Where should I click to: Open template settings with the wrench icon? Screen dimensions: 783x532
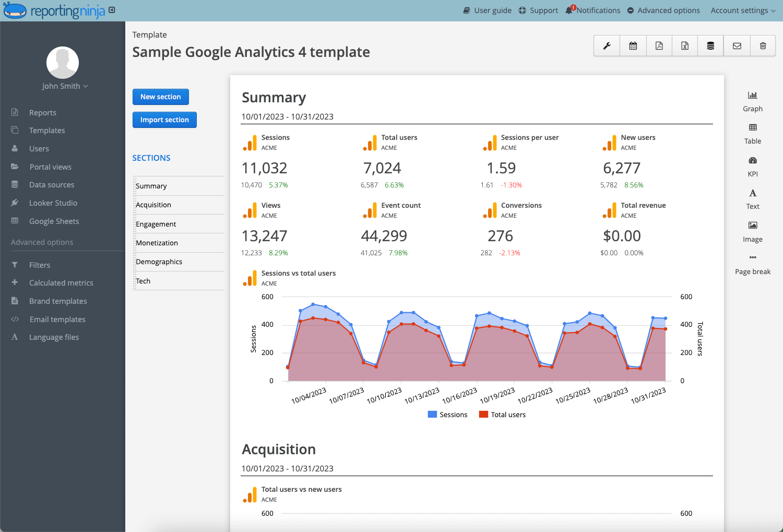coord(606,45)
